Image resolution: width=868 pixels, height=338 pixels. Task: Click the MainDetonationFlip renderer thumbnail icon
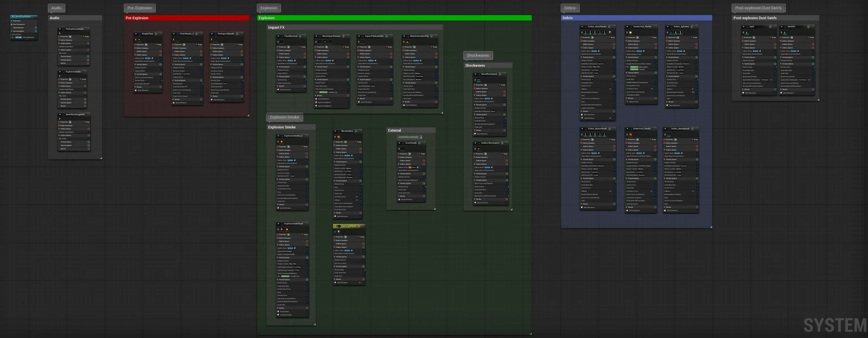[x=408, y=42]
